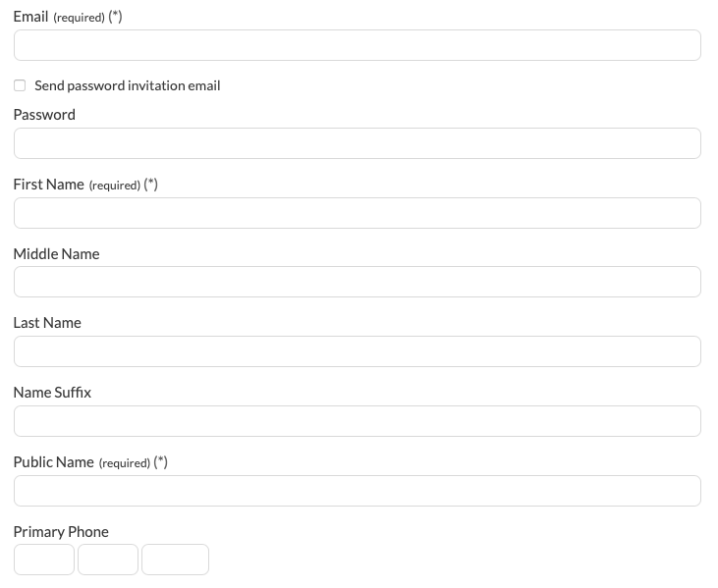The image size is (718, 588).
Task: Click the Name Suffix label text
Action: [x=52, y=393]
